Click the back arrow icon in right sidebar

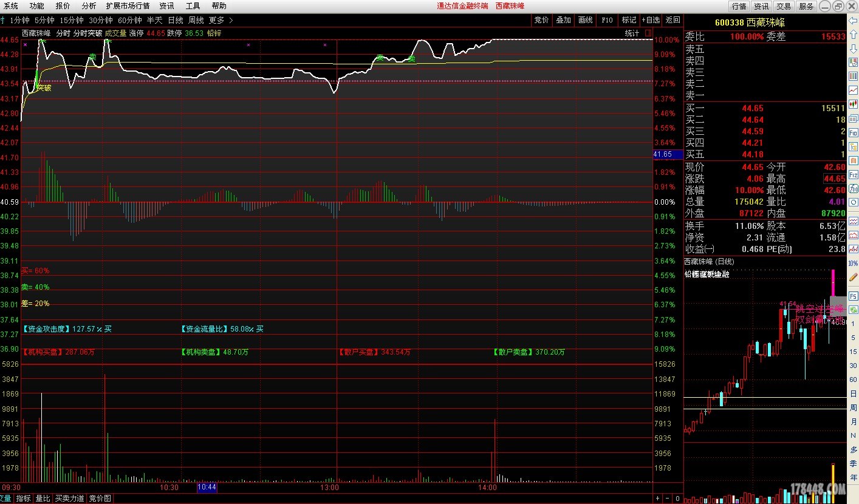point(853,21)
